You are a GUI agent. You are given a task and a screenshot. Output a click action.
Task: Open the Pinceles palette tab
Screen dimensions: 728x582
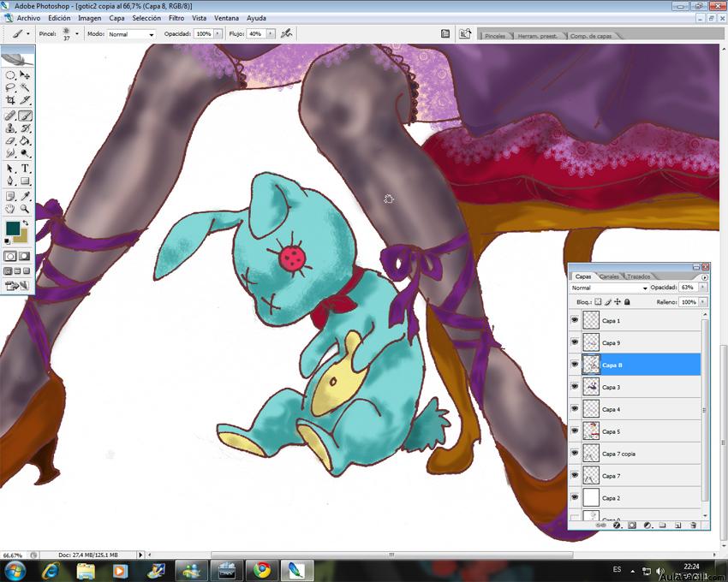tap(495, 36)
